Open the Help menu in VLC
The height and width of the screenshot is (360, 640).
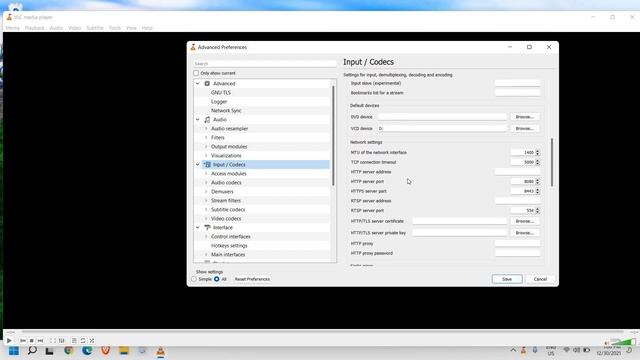[147, 28]
